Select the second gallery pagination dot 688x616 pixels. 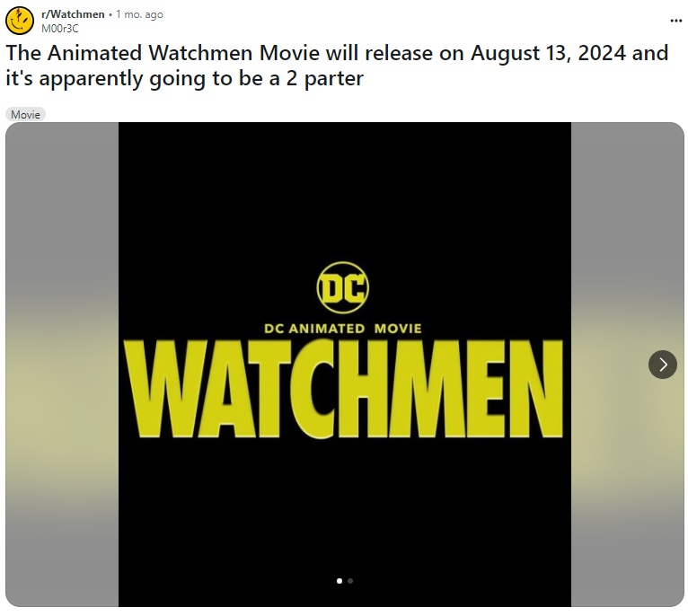click(350, 580)
